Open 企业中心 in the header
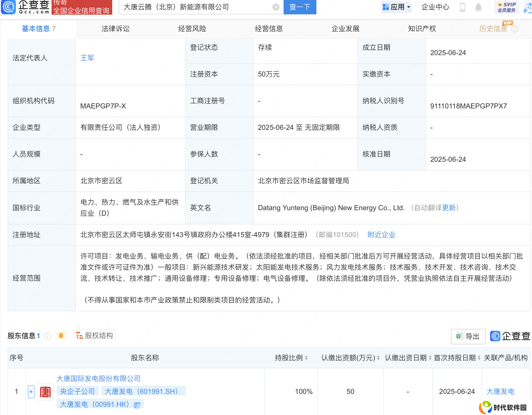 pos(435,7)
